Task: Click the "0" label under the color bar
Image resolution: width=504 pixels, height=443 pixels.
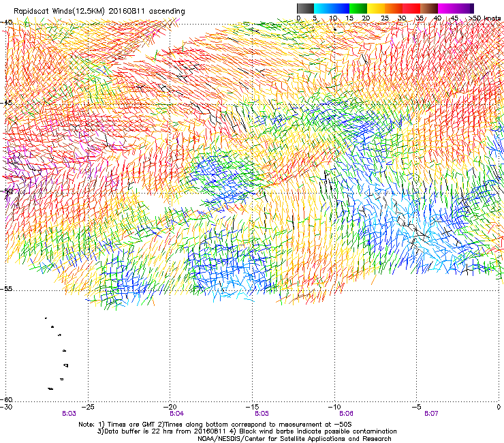Action: (298, 18)
